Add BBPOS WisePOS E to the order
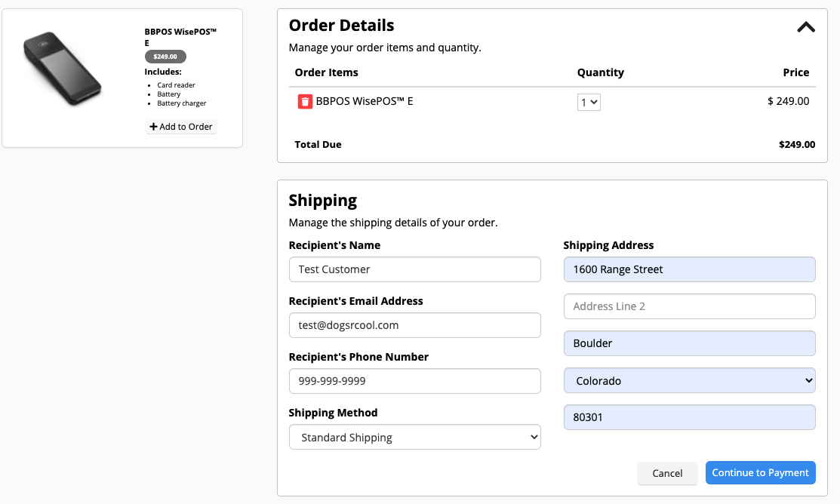840x504 pixels. [x=181, y=127]
